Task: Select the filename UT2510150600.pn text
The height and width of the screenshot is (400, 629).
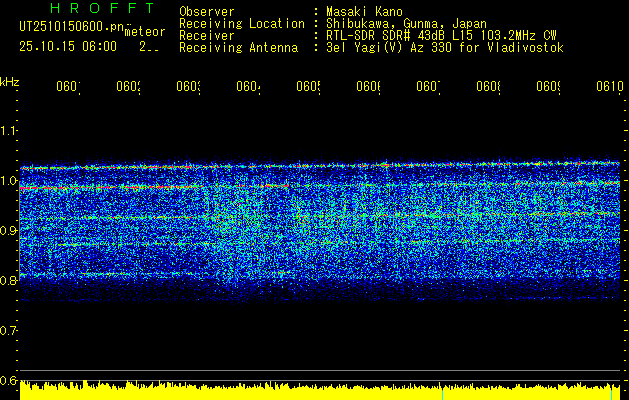Action: tap(71, 27)
